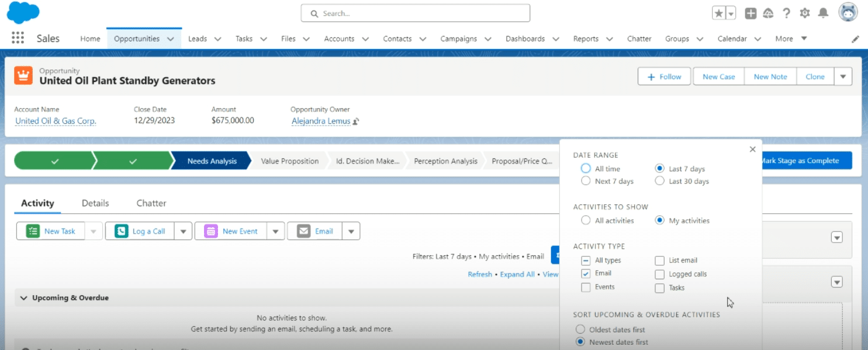Viewport: 868px width, 350px height.
Task: Select Last 7 days date range
Action: coord(660,168)
